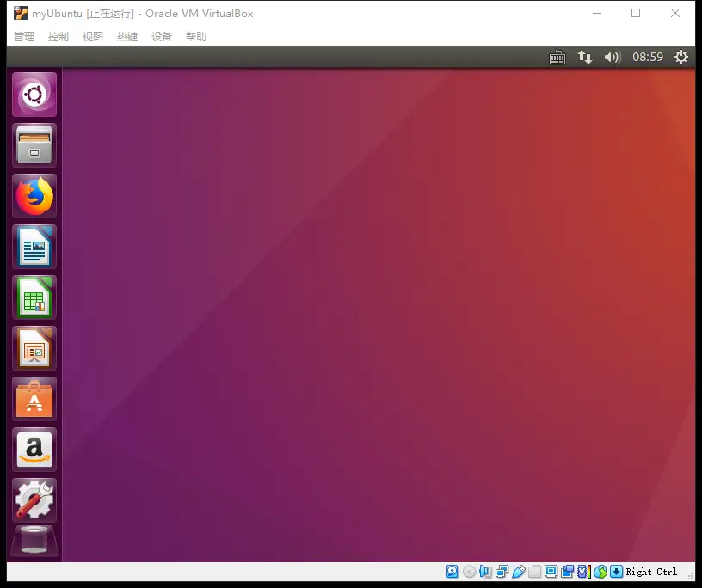The height and width of the screenshot is (588, 702).
Task: Click the keyboard input indicator in the panel
Action: (557, 57)
